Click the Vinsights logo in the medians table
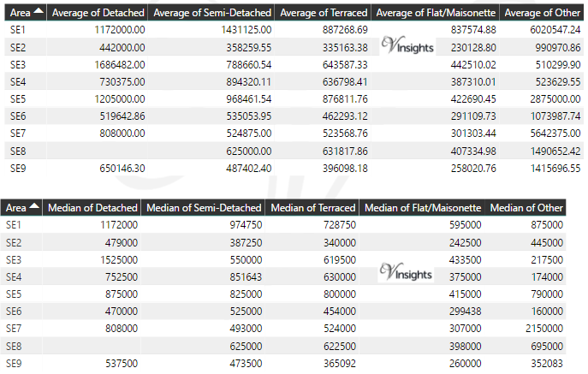This screenshot has width=588, height=374. point(407,273)
